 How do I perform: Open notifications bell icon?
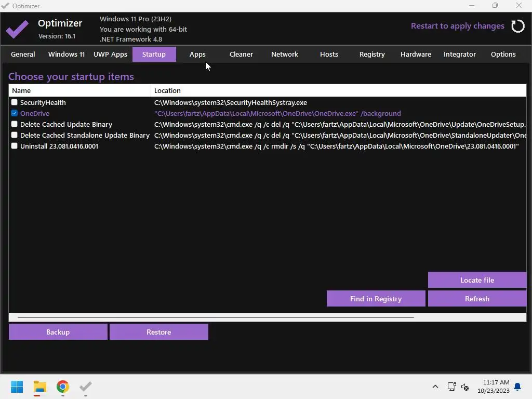(517, 387)
